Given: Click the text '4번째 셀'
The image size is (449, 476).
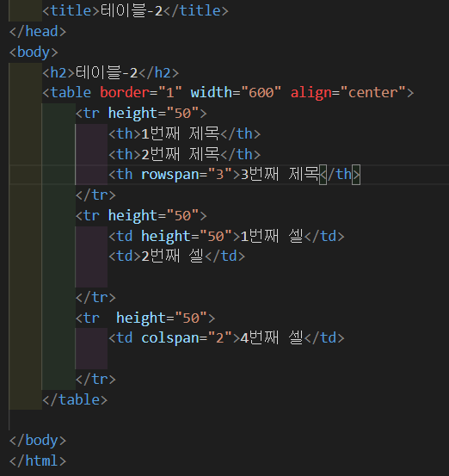Looking at the screenshot, I should pyautogui.click(x=272, y=338).
